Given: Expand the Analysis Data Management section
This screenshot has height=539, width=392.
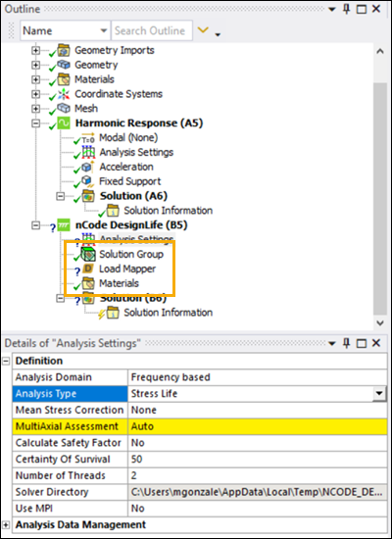Looking at the screenshot, I should pyautogui.click(x=6, y=525).
